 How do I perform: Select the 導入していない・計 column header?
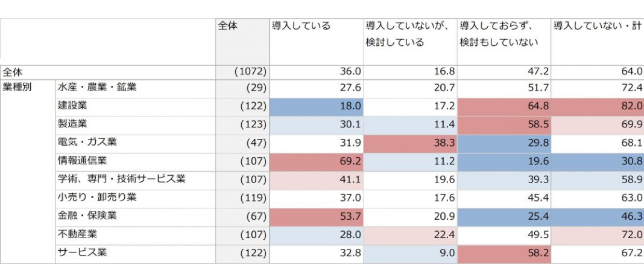pyautogui.click(x=597, y=27)
